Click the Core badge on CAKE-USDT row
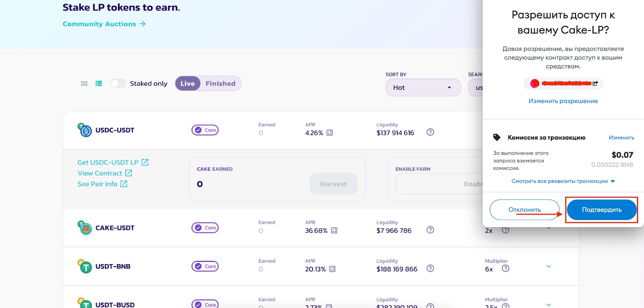 205,228
